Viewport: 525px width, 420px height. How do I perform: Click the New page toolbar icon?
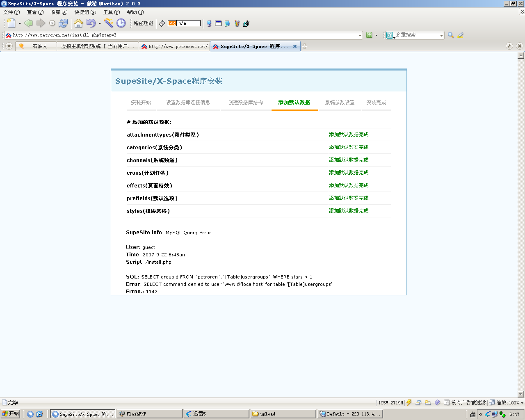(11, 23)
